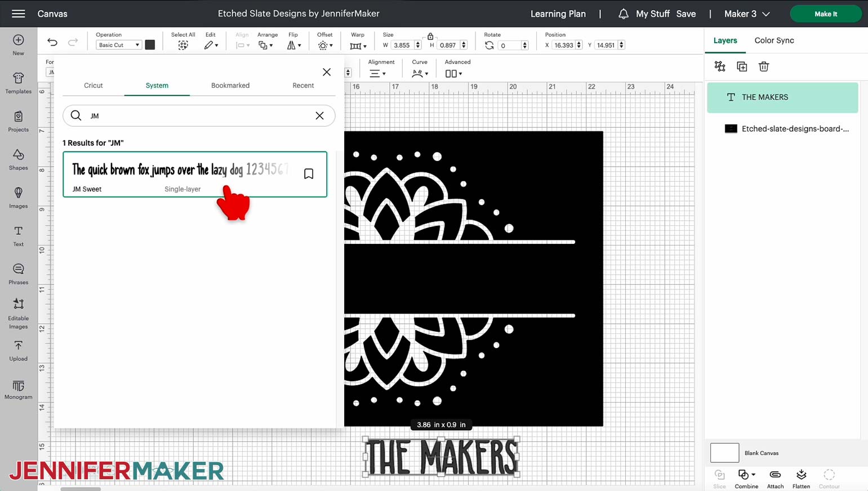
Task: Click the Make It button
Action: pos(826,14)
